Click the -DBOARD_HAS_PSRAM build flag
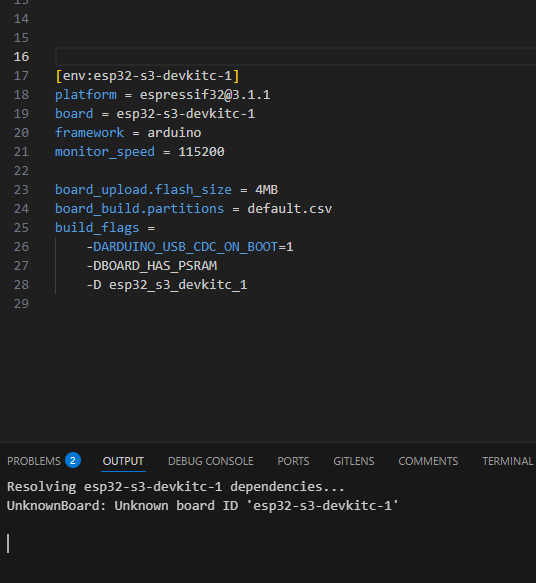This screenshot has height=583, width=536. (152, 266)
